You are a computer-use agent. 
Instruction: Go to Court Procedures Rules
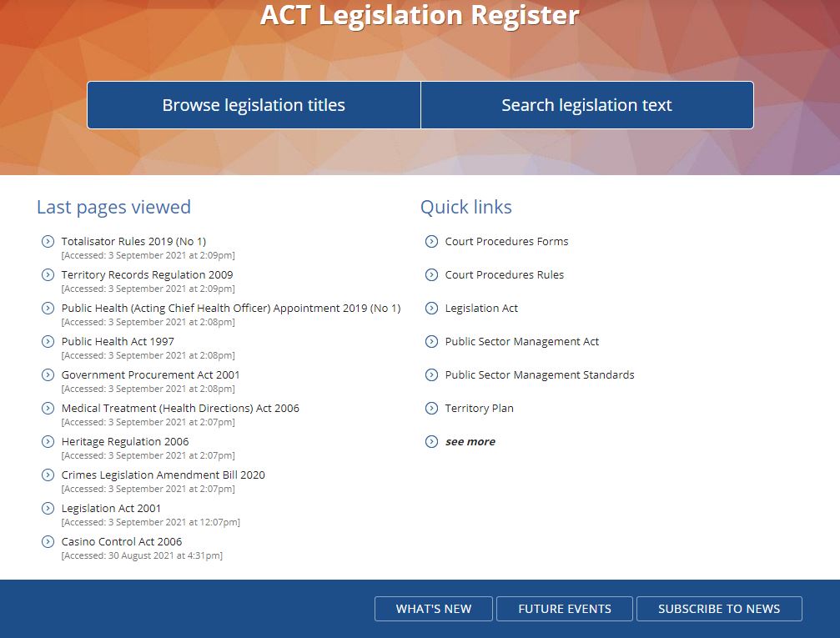coord(504,275)
